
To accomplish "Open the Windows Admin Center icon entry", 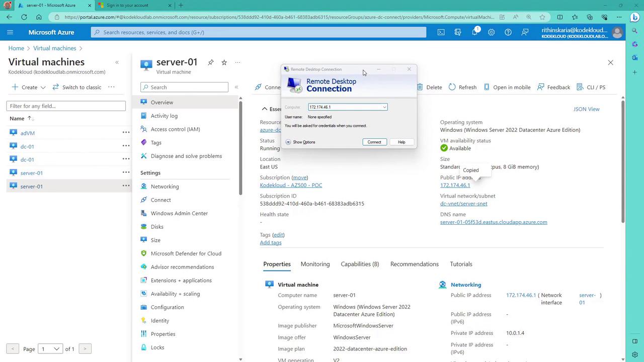I will tap(144, 213).
